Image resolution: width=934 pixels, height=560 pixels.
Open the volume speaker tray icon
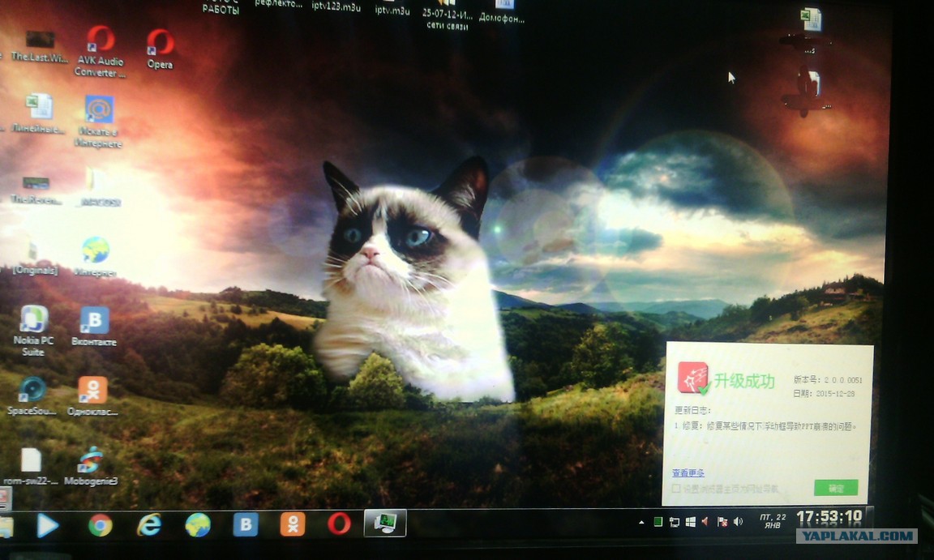tap(739, 521)
